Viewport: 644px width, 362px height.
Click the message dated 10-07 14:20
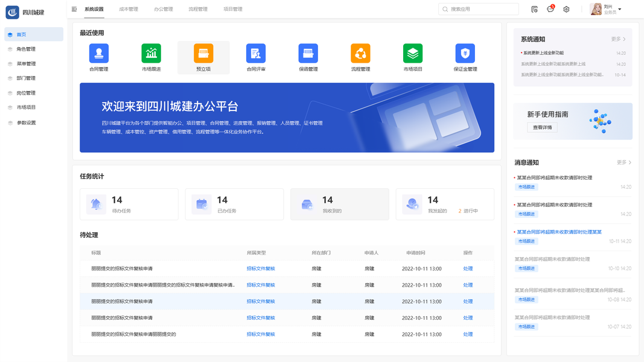pos(573,322)
